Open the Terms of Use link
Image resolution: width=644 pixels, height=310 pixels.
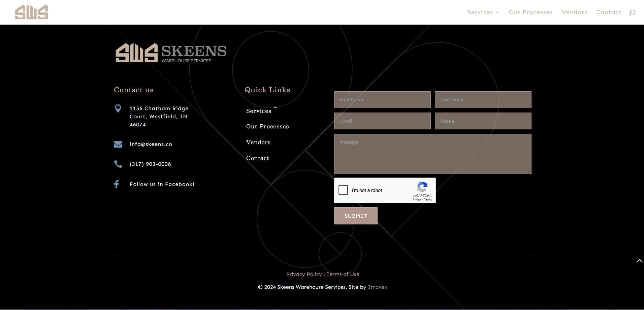point(343,274)
